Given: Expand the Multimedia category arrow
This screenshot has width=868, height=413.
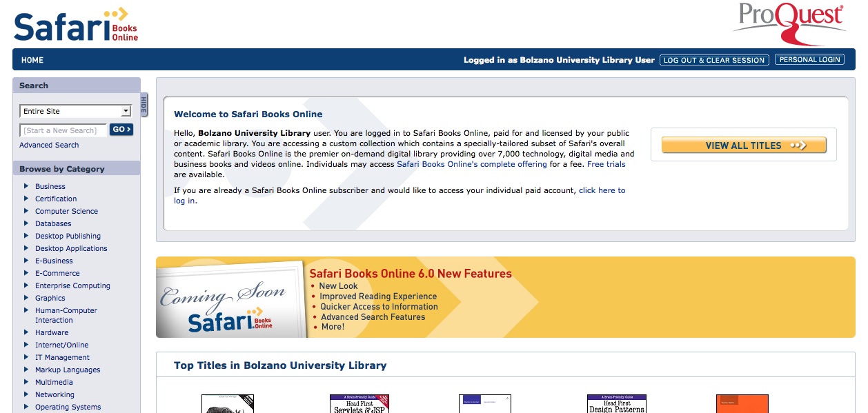Looking at the screenshot, I should [26, 382].
